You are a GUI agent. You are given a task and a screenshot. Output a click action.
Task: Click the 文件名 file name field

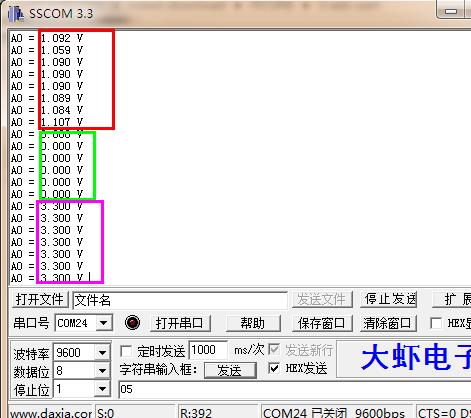coord(180,300)
